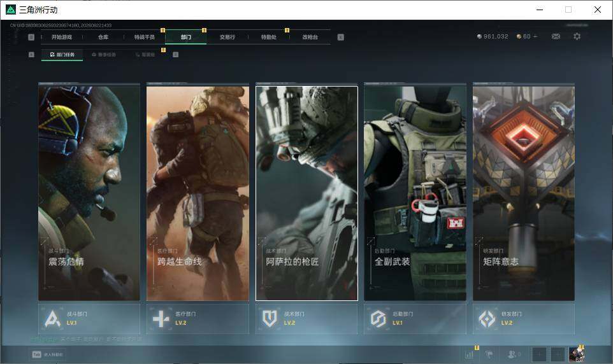
Task: Click the Tab shortcut button in bottom bar
Action: coord(48,354)
